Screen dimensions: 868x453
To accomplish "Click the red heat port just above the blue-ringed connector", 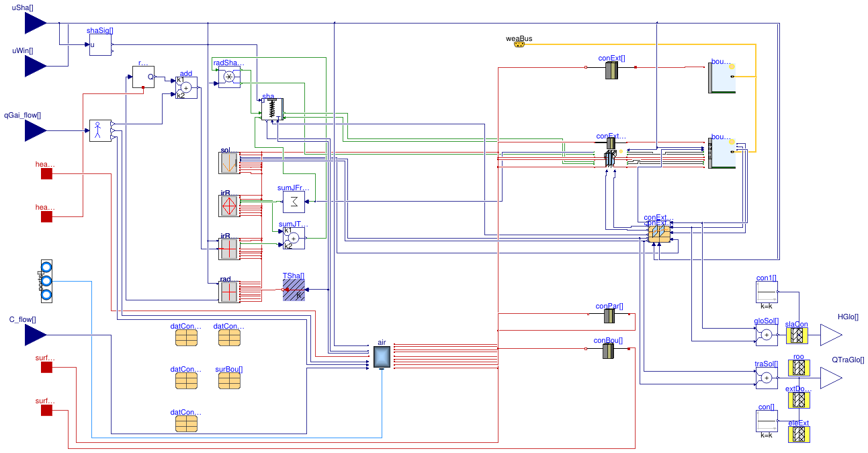I will [x=46, y=217].
